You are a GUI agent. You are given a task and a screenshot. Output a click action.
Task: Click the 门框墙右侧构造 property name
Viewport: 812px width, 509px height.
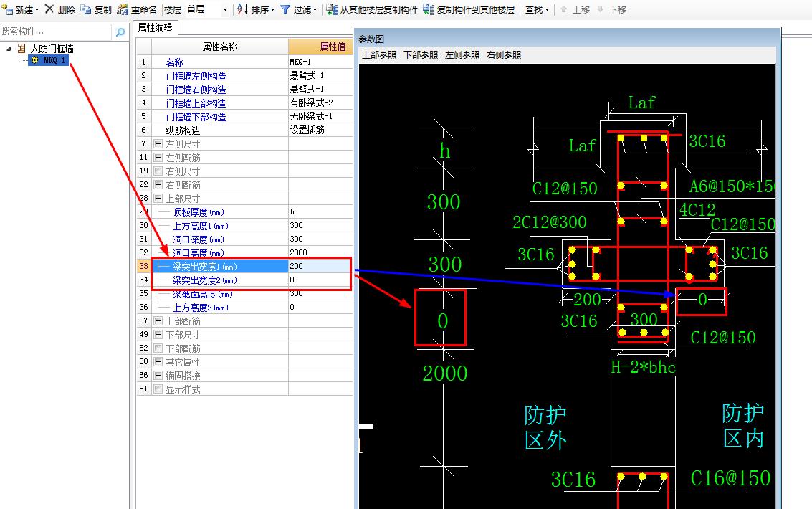tap(196, 89)
